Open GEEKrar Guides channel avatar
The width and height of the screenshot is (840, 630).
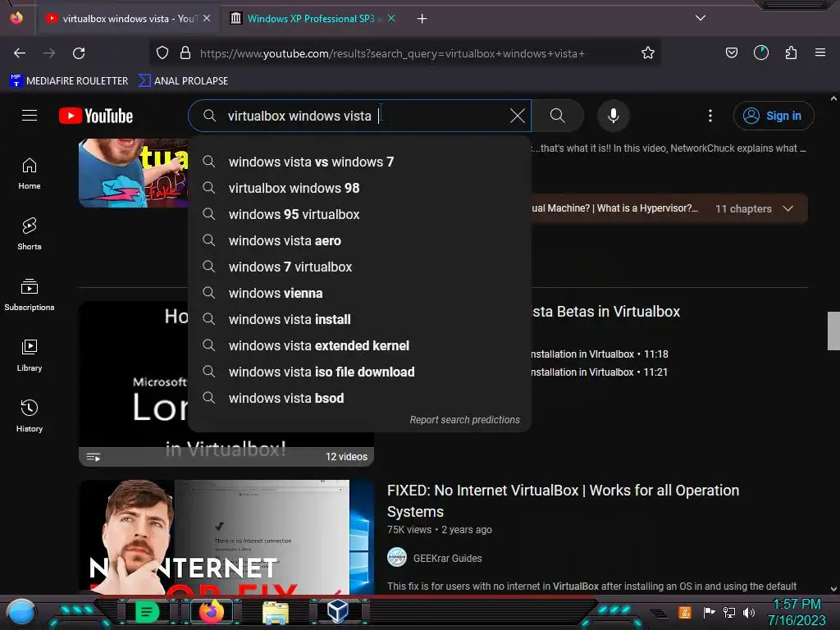(397, 557)
